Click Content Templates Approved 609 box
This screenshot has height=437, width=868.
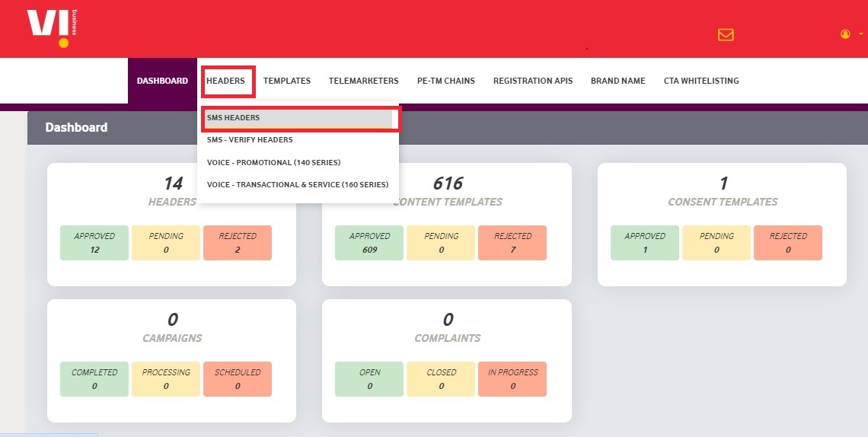coord(369,243)
